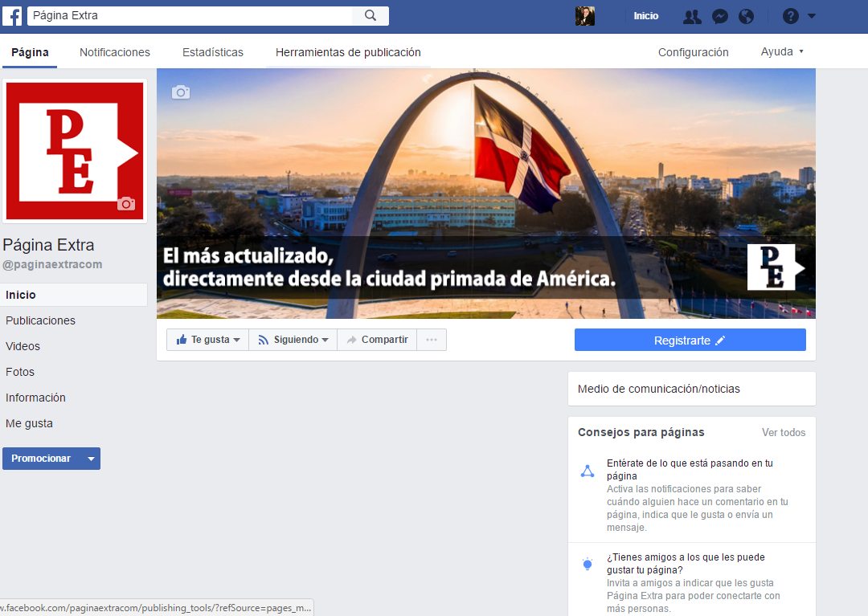868x616 pixels.
Task: Click the light bulb tip icon
Action: pos(588,564)
